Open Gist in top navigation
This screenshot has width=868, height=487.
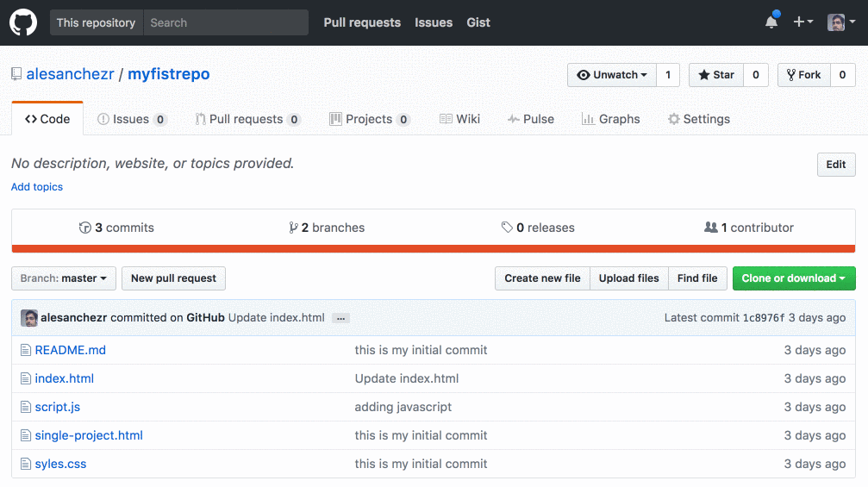point(478,22)
